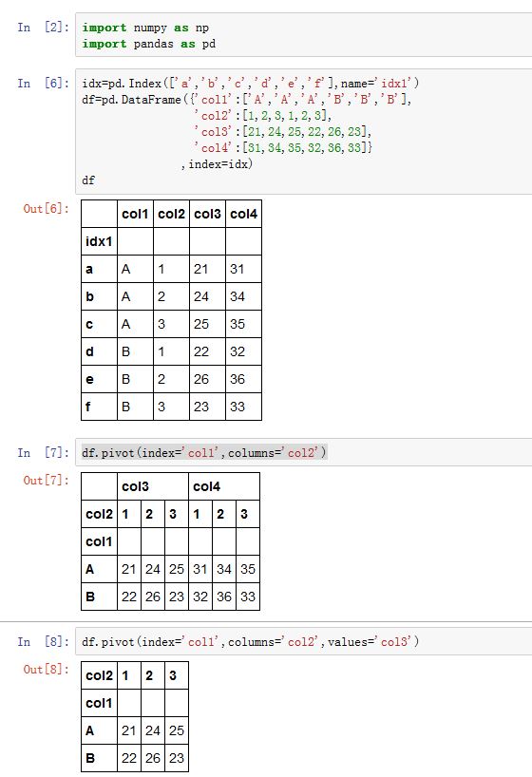
Task: Click row index B in Out[8] table
Action: (99, 758)
